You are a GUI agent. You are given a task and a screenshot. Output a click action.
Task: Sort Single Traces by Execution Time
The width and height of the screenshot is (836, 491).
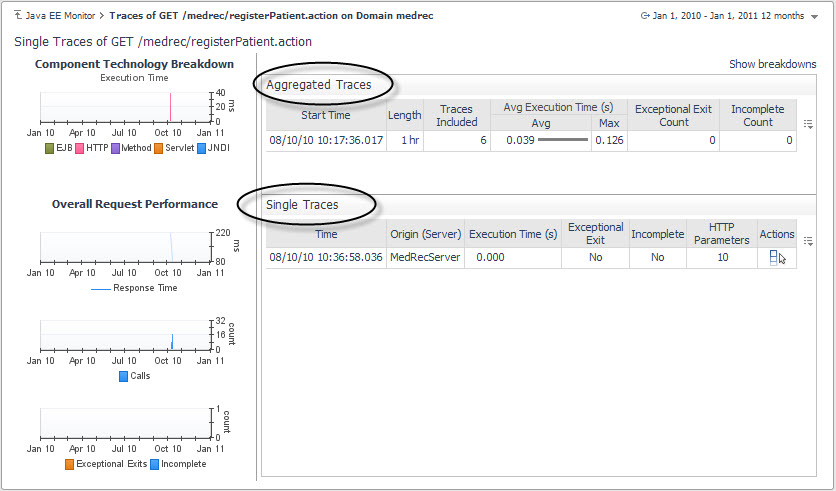click(x=513, y=234)
